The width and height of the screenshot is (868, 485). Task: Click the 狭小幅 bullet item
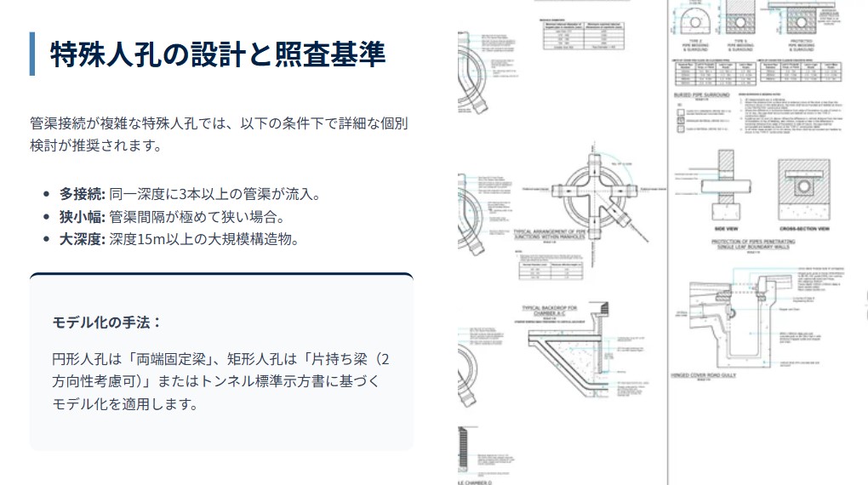click(171, 216)
